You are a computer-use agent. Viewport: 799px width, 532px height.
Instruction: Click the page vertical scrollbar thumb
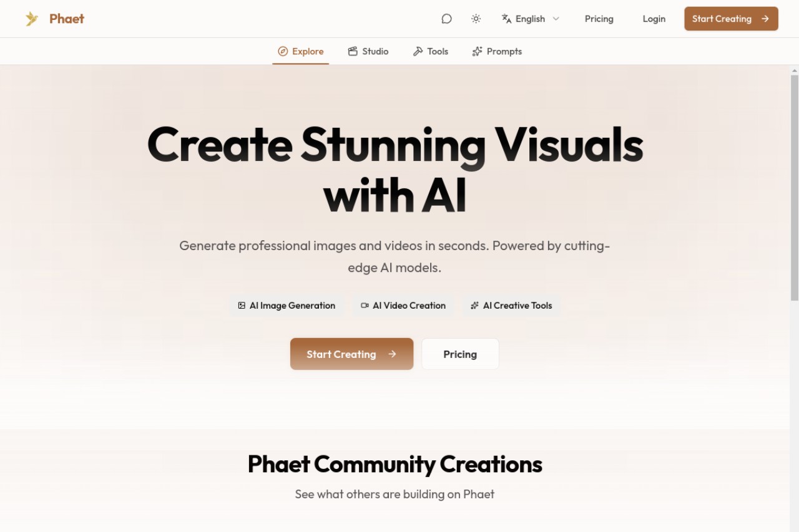[x=795, y=187]
